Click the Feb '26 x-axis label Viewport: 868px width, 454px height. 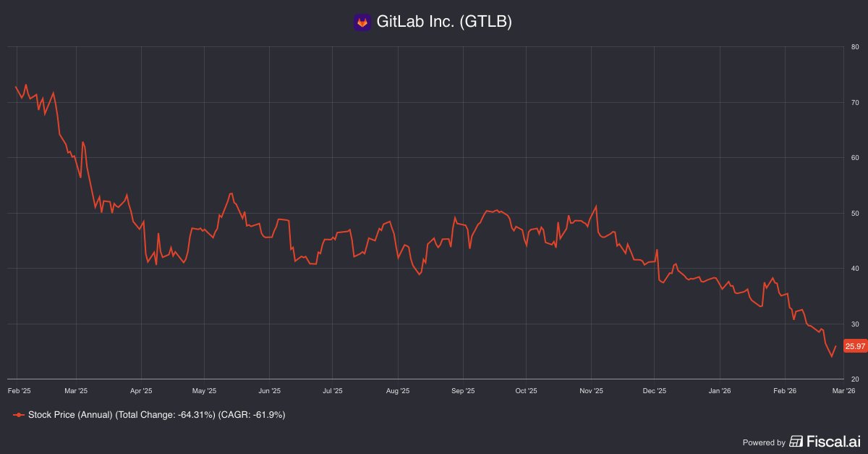tap(785, 390)
